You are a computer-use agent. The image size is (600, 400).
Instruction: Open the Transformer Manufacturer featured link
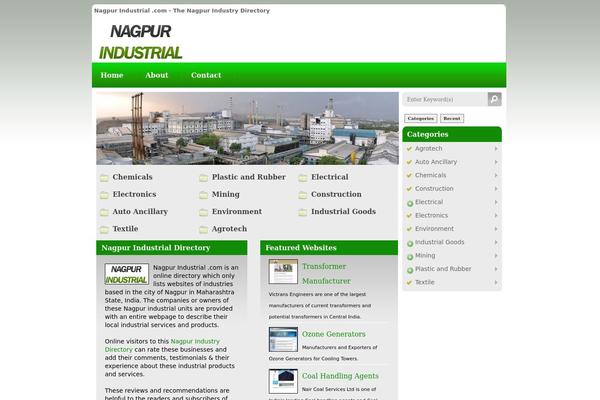326,273
